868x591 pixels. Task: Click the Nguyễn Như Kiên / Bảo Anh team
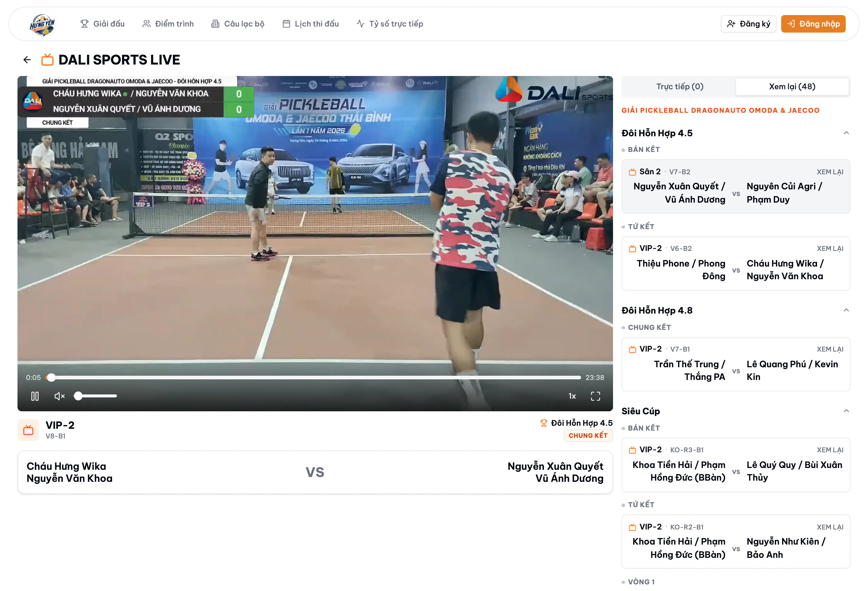(786, 548)
